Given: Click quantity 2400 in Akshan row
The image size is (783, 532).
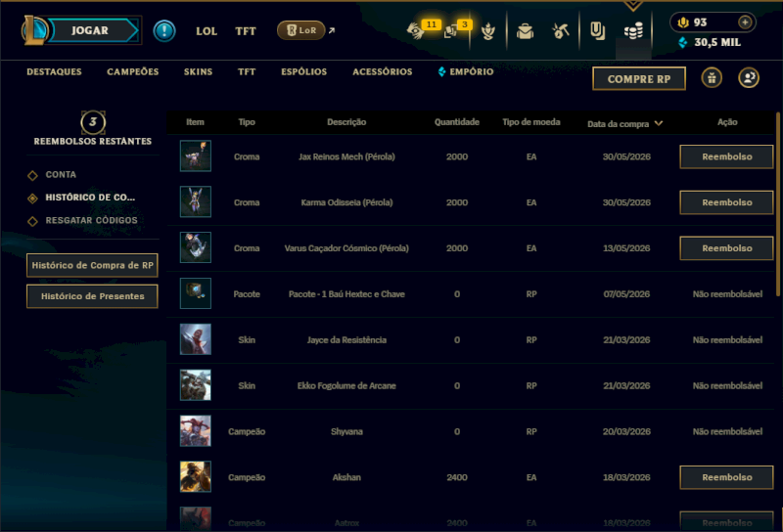Looking at the screenshot, I should pos(457,477).
